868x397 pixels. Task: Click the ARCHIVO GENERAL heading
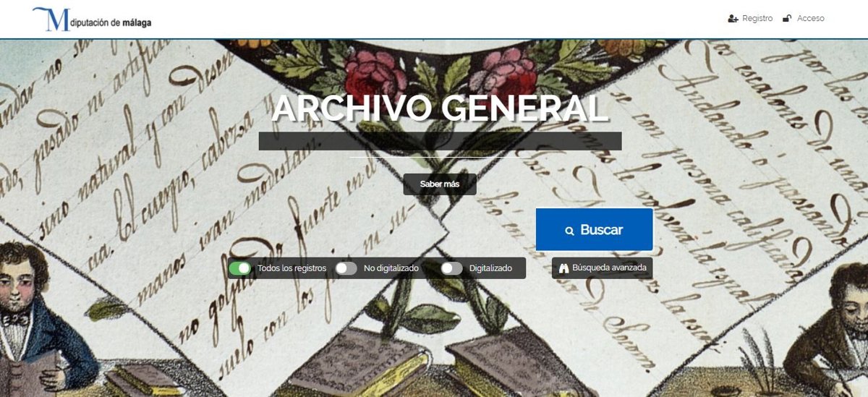440,108
